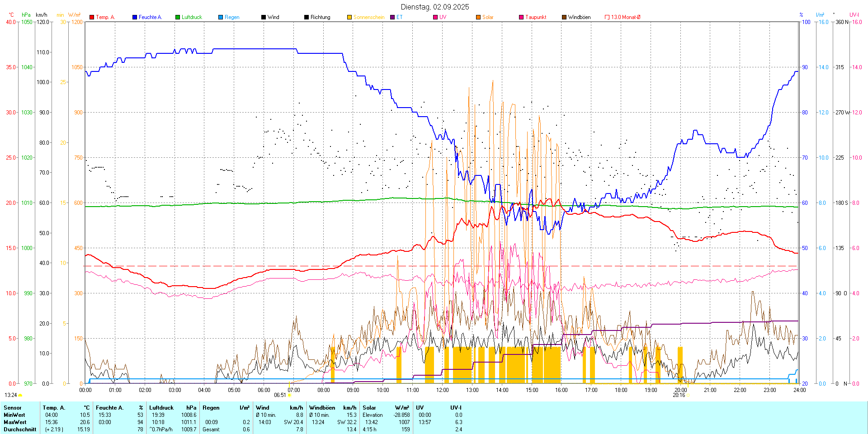Click the blue Feuchte A. legend square
868x434 pixels.
click(135, 17)
